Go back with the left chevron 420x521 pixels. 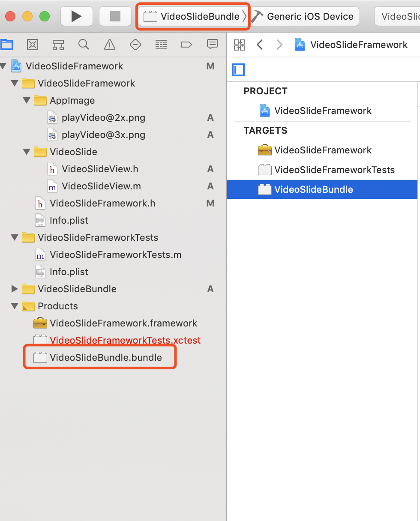click(x=260, y=45)
